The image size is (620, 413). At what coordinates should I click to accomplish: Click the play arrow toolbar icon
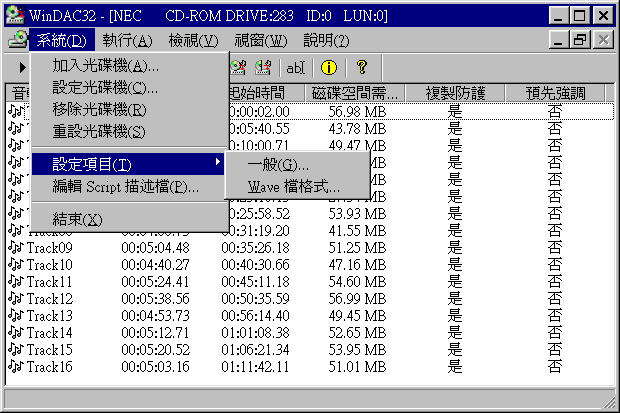tap(22, 68)
